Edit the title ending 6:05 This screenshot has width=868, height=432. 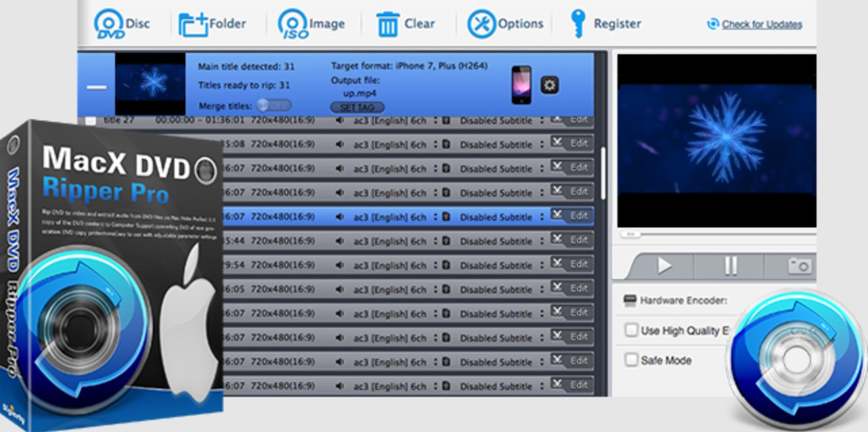point(572,288)
